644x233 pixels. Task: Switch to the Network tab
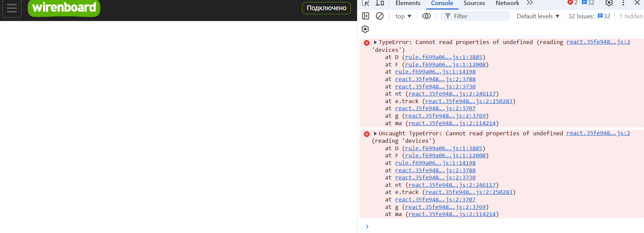tap(507, 3)
